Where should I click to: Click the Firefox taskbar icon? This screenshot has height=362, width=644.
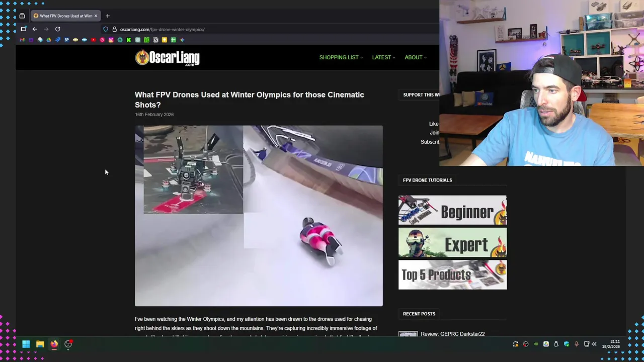[54, 344]
